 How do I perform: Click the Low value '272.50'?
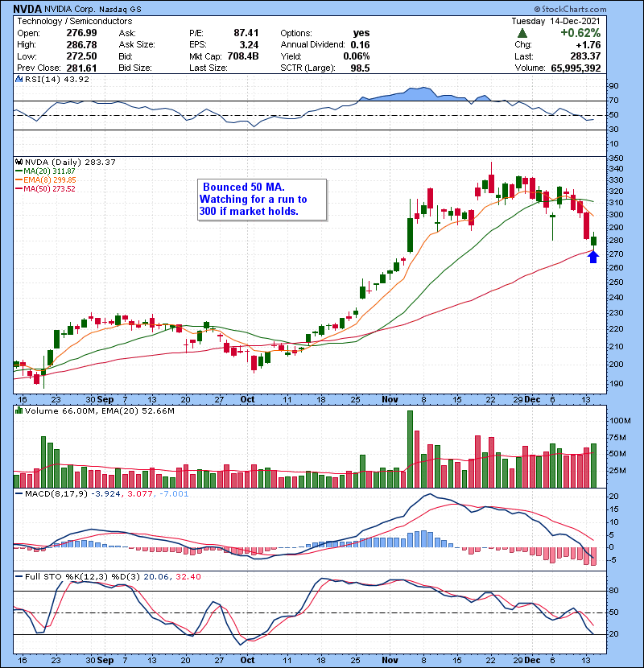81,56
